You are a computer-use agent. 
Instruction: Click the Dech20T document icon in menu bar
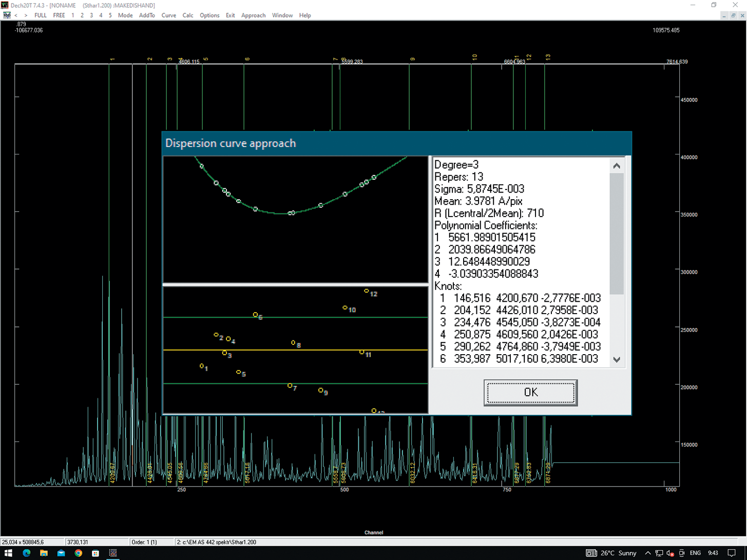[7, 15]
